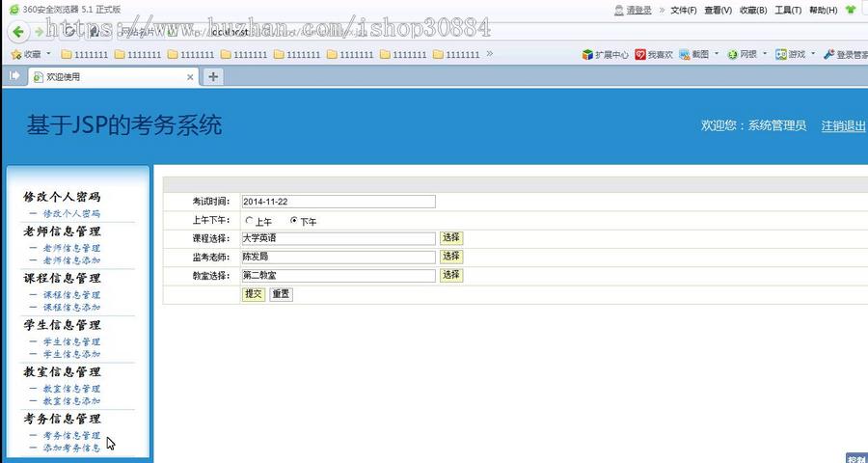
Task: Open 添加考务信息 sidebar link
Action: pyautogui.click(x=71, y=448)
